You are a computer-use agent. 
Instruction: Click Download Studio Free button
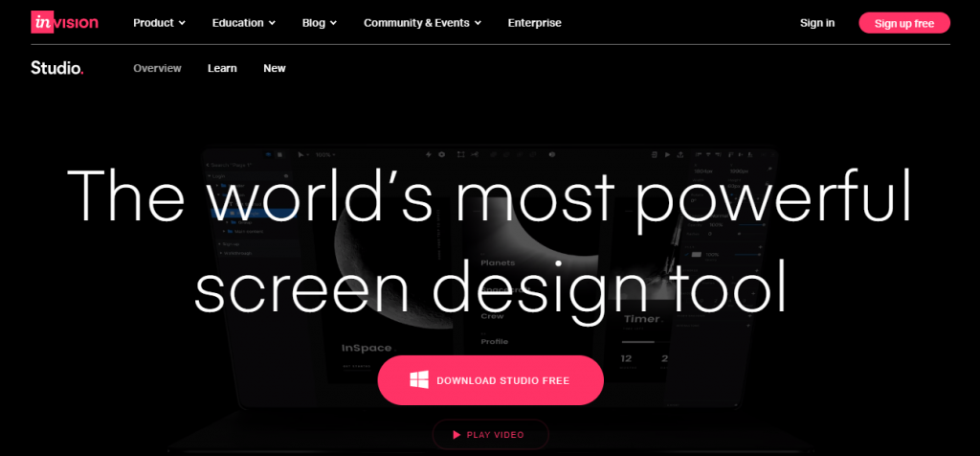point(491,380)
